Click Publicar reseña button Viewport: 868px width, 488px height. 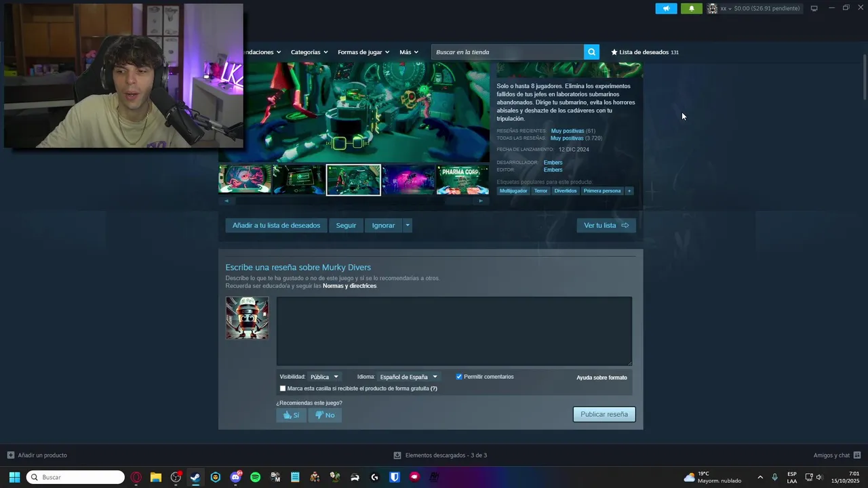pyautogui.click(x=604, y=414)
